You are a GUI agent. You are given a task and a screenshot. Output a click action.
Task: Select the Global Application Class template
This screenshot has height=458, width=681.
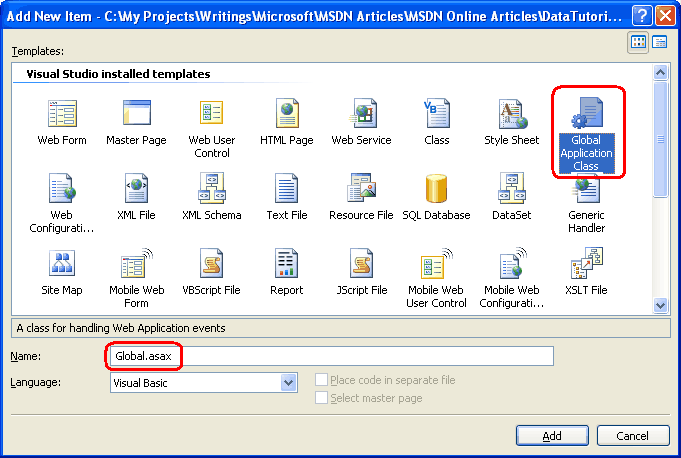click(586, 135)
